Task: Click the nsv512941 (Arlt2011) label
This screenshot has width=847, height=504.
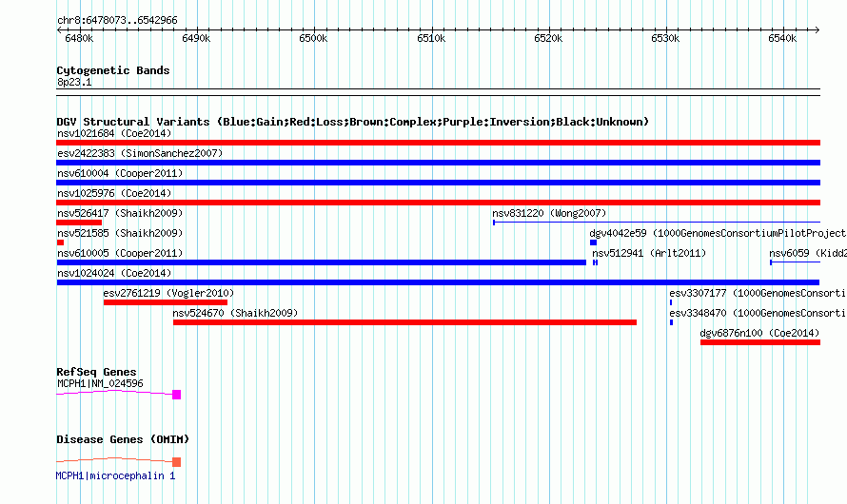Action: [x=649, y=253]
